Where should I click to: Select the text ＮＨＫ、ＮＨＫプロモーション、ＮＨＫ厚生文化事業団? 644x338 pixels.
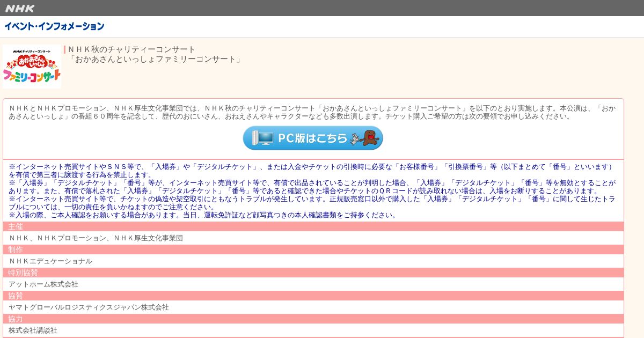pos(96,238)
